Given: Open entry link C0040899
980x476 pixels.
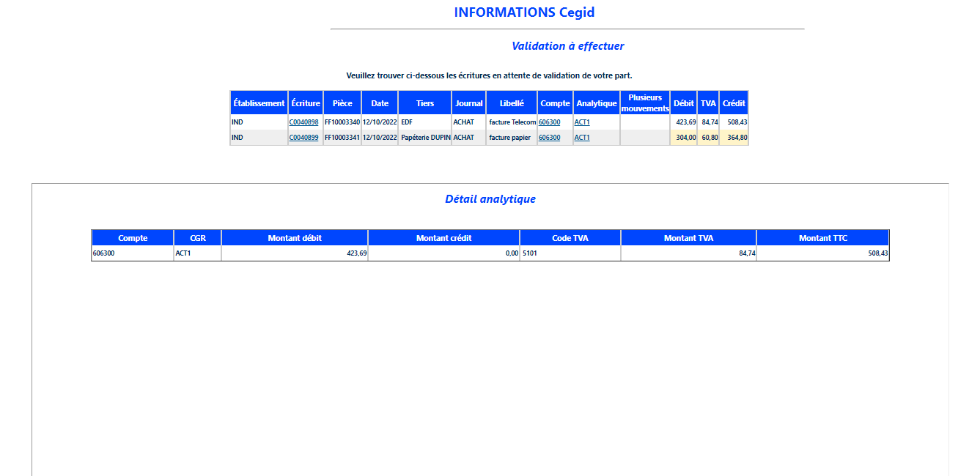Looking at the screenshot, I should [x=303, y=138].
